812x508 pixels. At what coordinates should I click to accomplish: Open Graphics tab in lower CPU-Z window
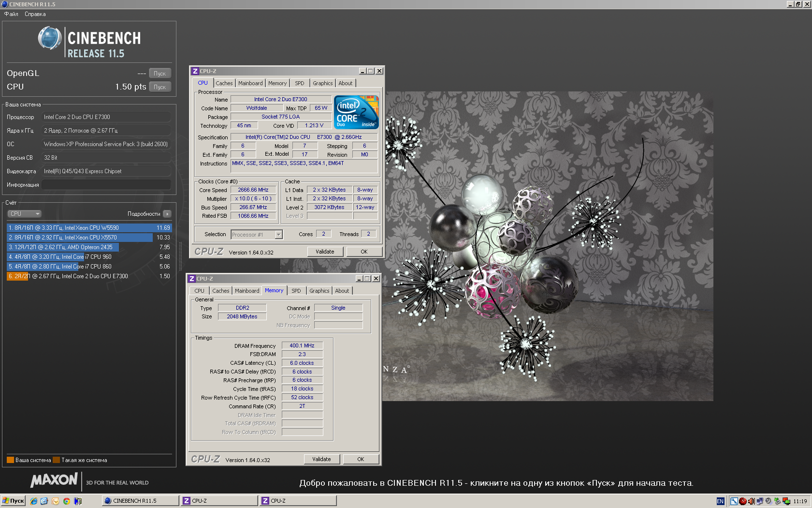319,291
